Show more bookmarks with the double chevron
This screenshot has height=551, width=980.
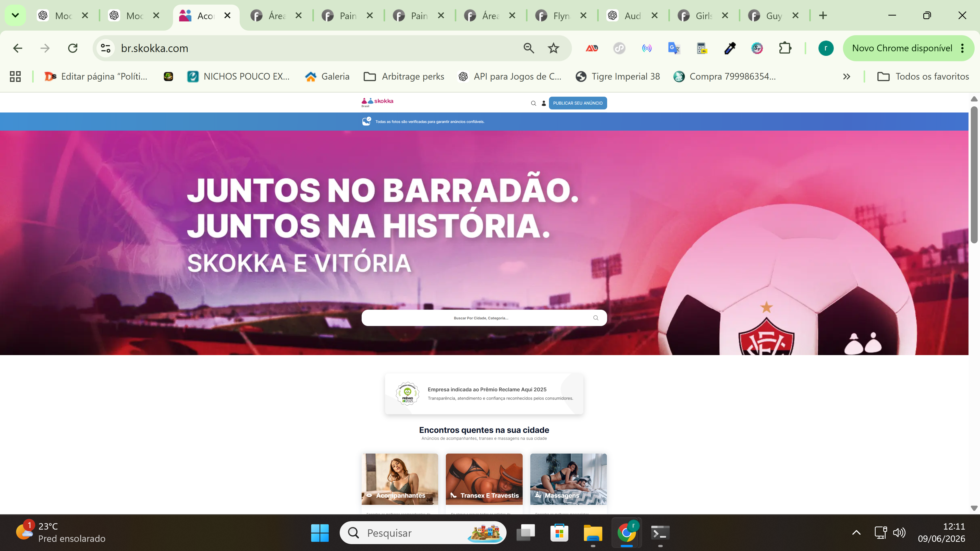pos(847,77)
